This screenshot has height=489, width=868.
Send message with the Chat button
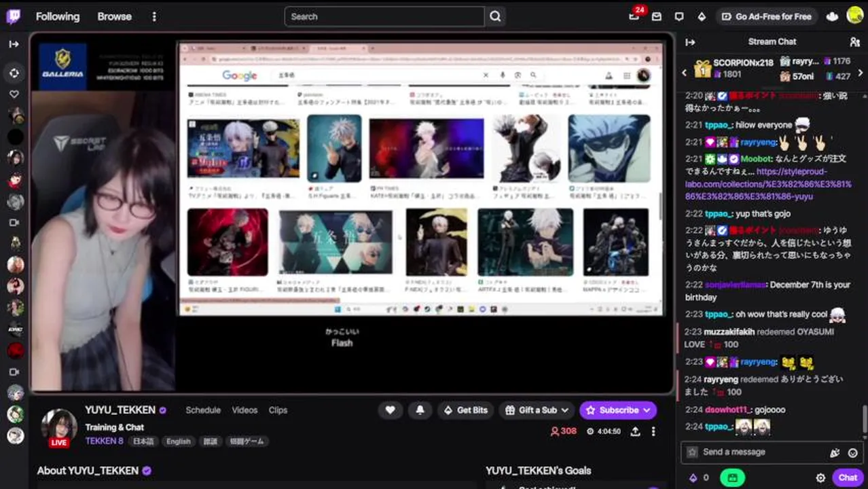(x=847, y=477)
